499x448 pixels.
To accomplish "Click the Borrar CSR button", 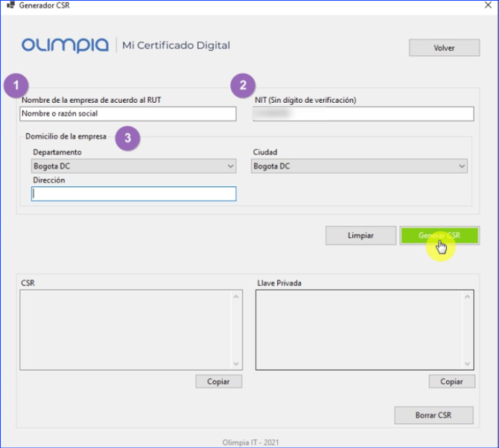I will point(433,415).
